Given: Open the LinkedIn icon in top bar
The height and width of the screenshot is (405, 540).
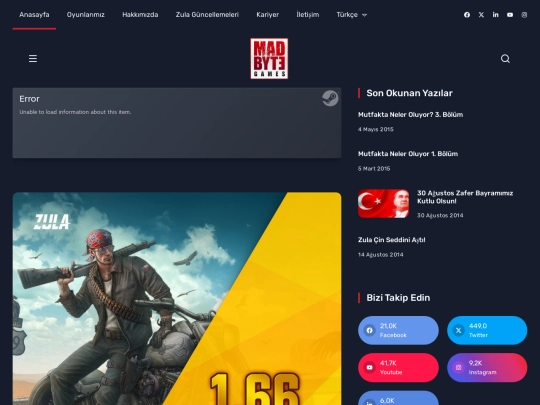Looking at the screenshot, I should [x=495, y=15].
